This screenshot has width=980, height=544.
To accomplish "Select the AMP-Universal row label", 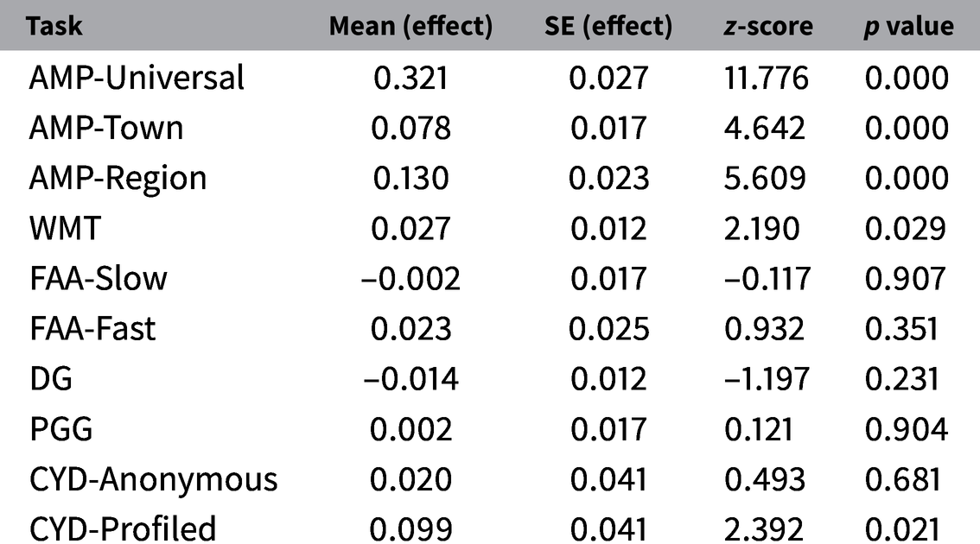I will click(137, 79).
